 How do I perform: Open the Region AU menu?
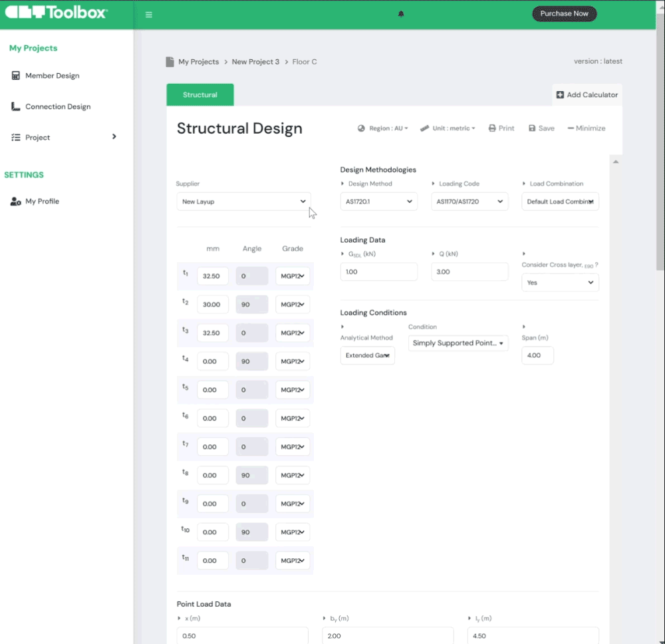pyautogui.click(x=383, y=128)
